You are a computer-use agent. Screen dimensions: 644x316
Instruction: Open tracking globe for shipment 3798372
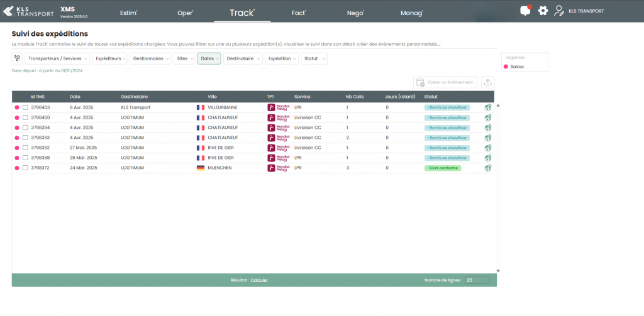tap(488, 168)
